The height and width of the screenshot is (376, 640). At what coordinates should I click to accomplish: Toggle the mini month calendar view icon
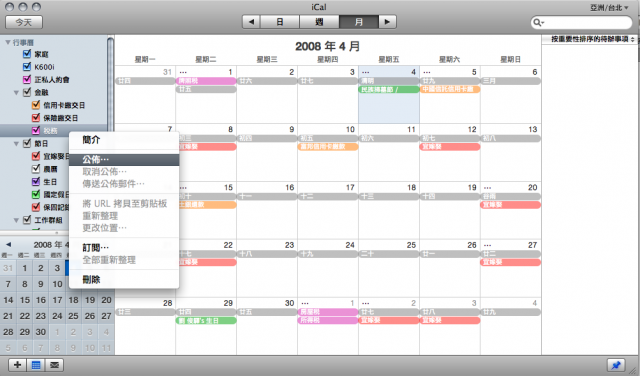[36, 365]
